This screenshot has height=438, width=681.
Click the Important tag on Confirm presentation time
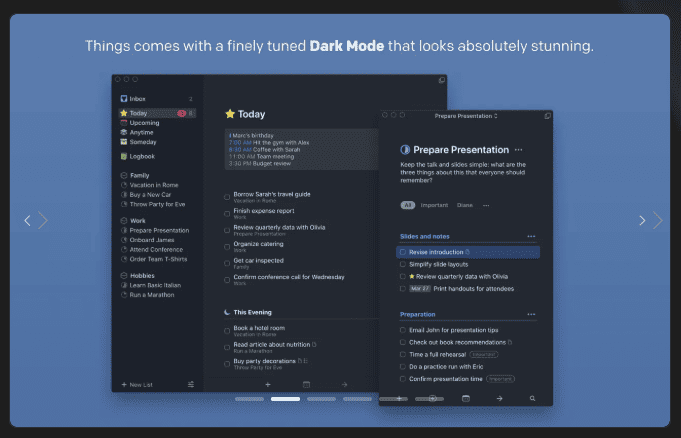[x=500, y=379]
